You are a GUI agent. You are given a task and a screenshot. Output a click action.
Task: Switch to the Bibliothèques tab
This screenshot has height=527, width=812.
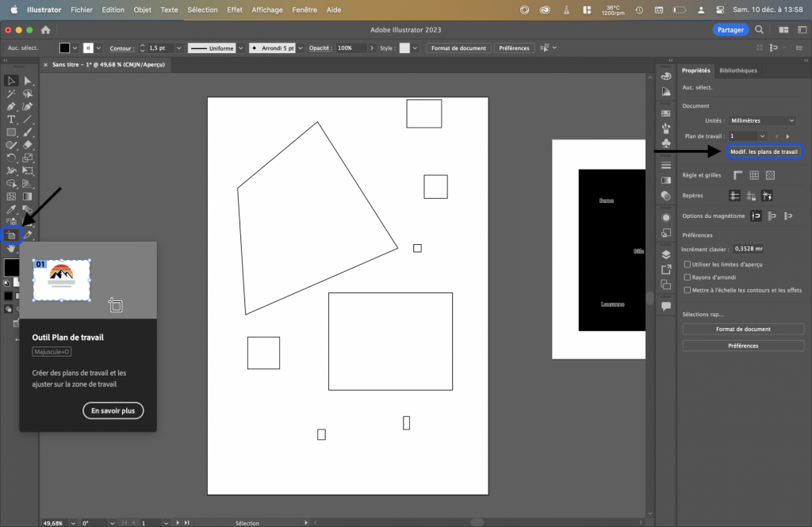[737, 71]
